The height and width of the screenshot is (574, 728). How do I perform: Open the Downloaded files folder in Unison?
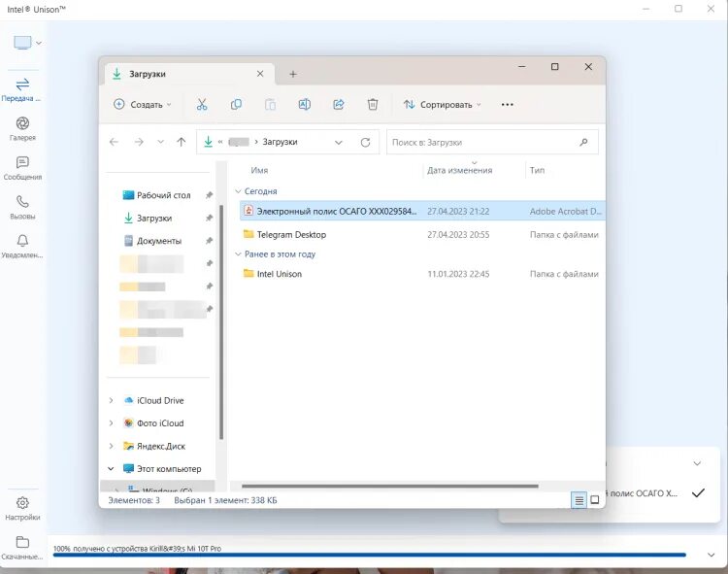pos(22,548)
